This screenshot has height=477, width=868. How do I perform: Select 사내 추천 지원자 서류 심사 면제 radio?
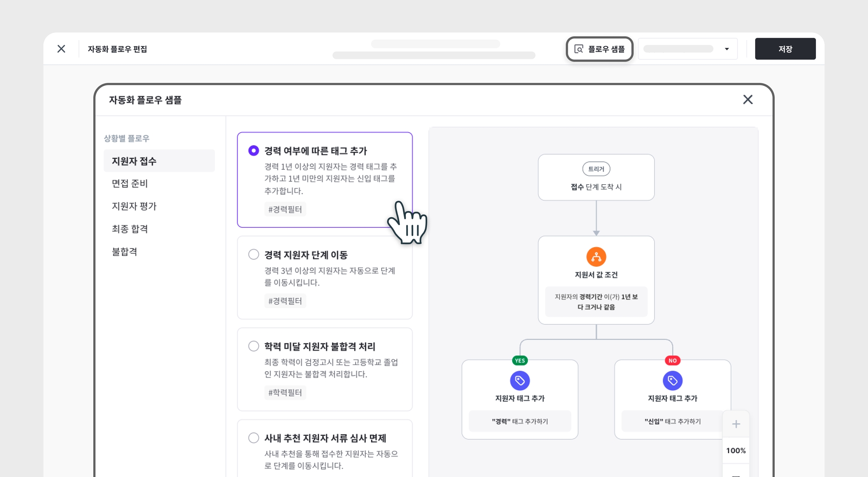pyautogui.click(x=254, y=438)
